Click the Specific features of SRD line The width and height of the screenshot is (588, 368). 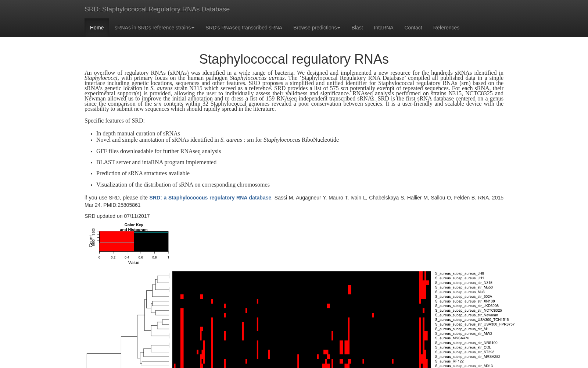[115, 121]
